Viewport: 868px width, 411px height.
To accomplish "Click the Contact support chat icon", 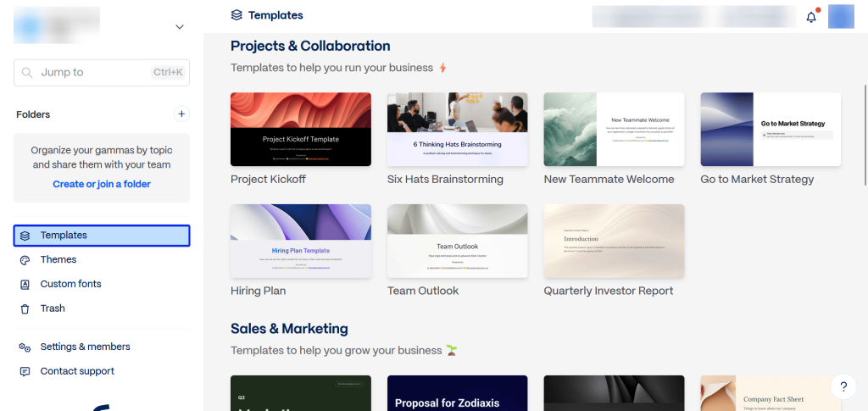I will point(25,372).
